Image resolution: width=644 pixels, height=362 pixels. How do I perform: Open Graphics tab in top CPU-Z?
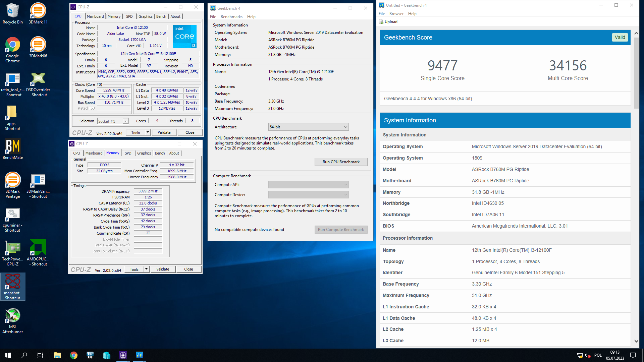click(x=146, y=16)
